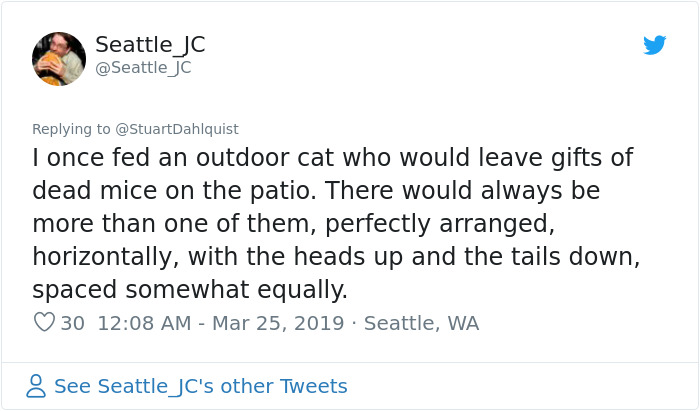Open Seattle_JC's profile picture
Screen dimensions: 700x411
point(59,58)
